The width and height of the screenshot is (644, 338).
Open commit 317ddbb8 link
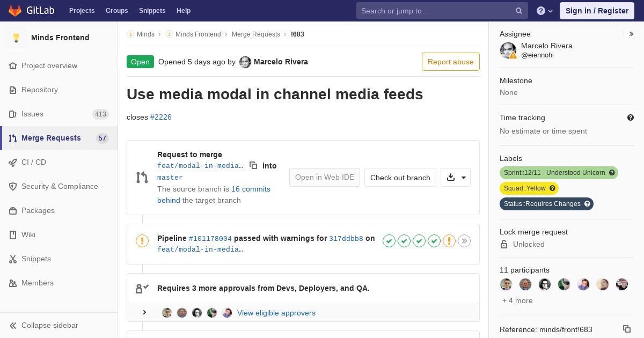coord(346,239)
